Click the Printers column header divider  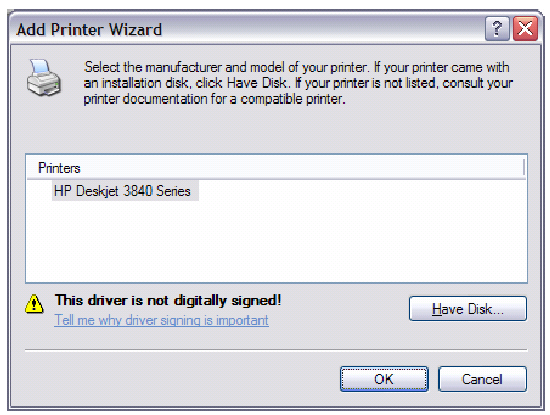524,167
